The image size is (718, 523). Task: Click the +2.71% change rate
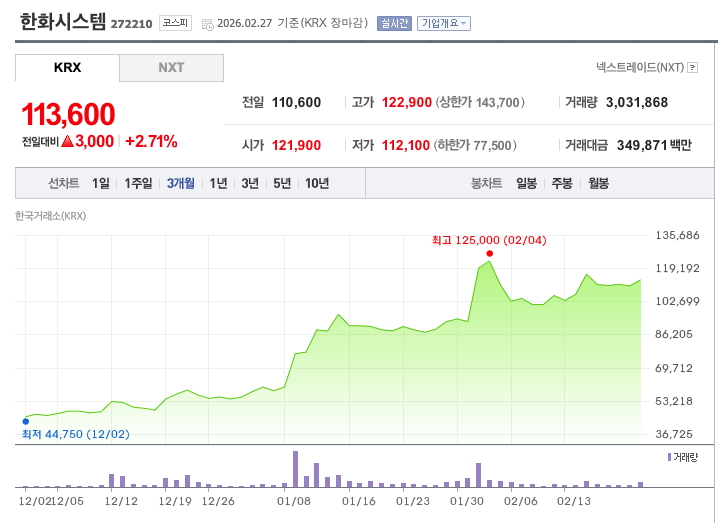pos(151,142)
